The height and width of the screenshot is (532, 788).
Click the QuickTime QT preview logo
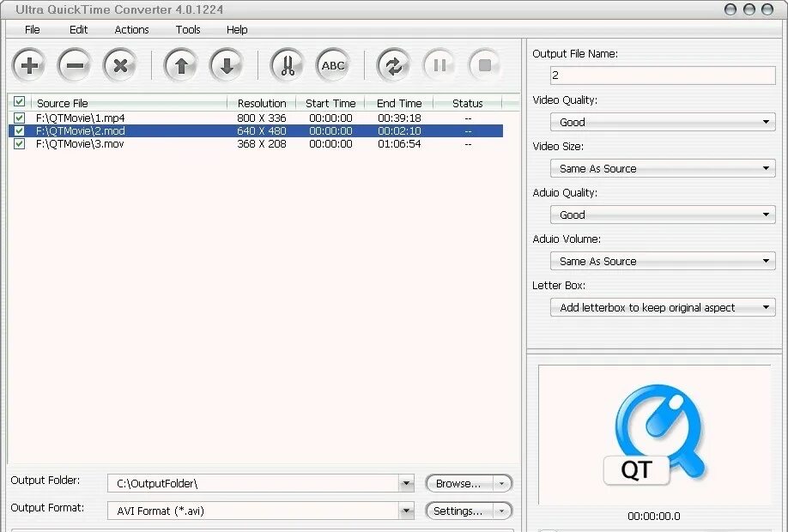(x=654, y=435)
